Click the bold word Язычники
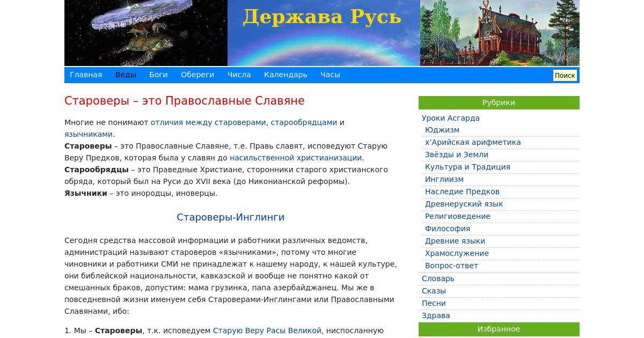 pos(86,193)
